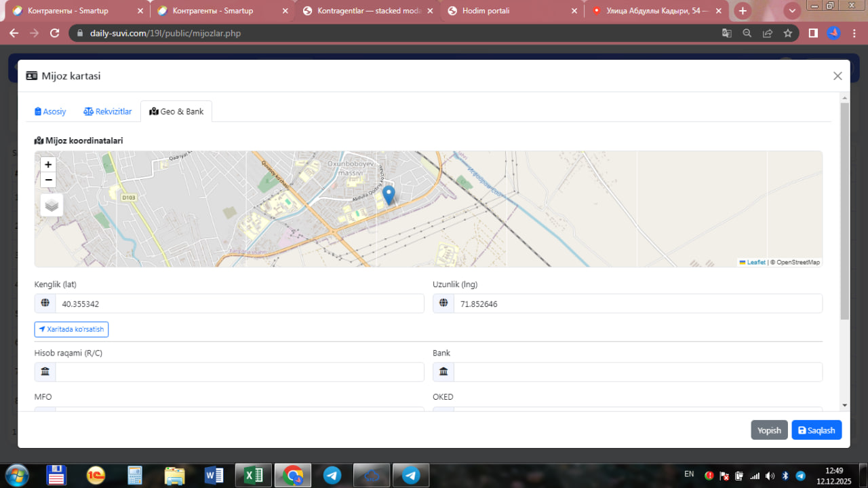
Task: Switch to the Asosiy tab
Action: point(51,111)
